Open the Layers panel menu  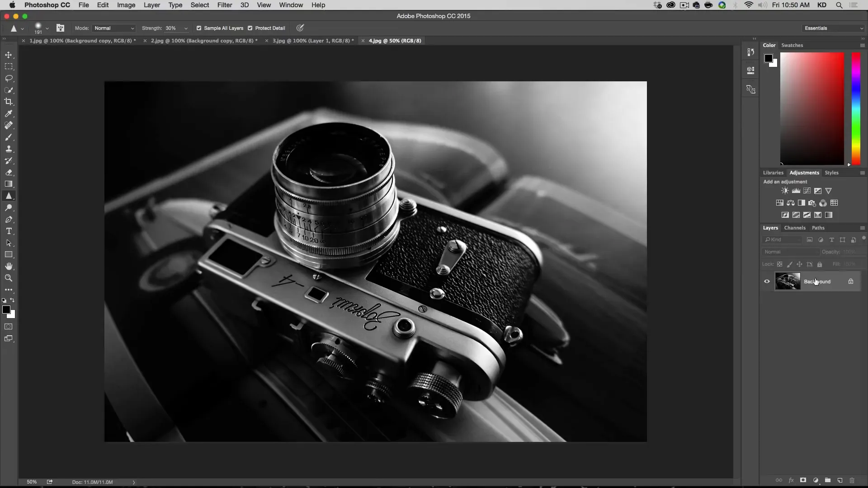click(x=862, y=228)
